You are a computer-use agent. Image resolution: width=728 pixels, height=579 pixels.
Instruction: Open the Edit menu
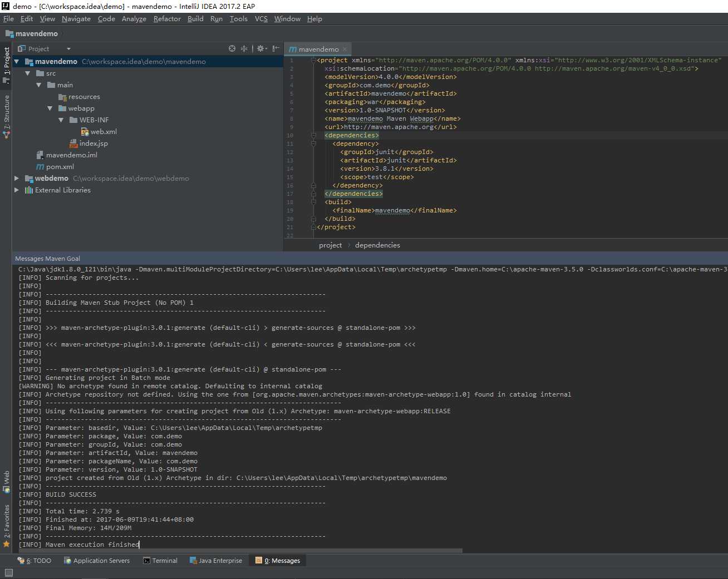click(27, 19)
